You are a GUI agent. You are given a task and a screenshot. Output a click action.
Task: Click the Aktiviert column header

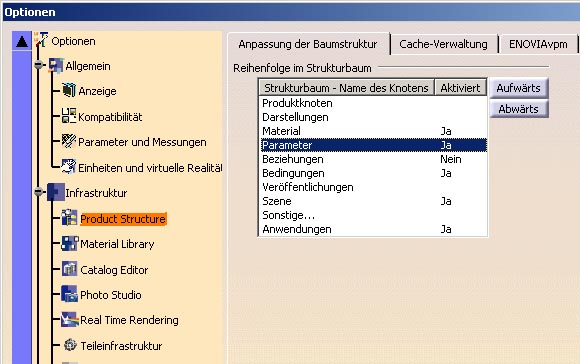click(x=460, y=88)
